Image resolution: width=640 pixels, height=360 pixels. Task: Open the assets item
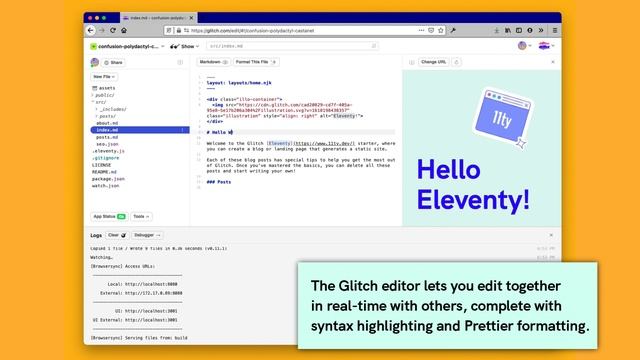click(104, 88)
